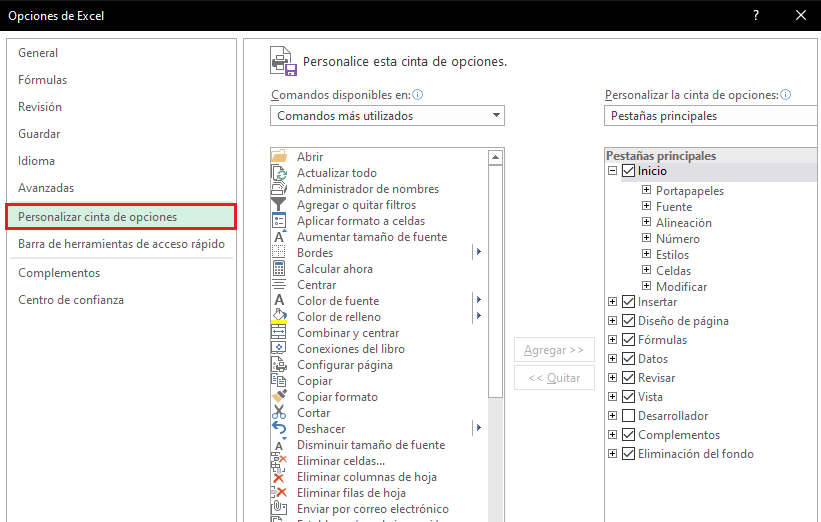This screenshot has height=522, width=821.
Task: Click the Eliminar celdas icon
Action: coord(279,461)
